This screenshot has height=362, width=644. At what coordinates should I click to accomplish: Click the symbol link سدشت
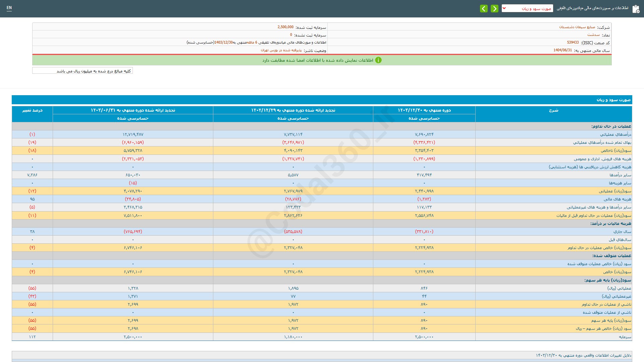click(593, 35)
